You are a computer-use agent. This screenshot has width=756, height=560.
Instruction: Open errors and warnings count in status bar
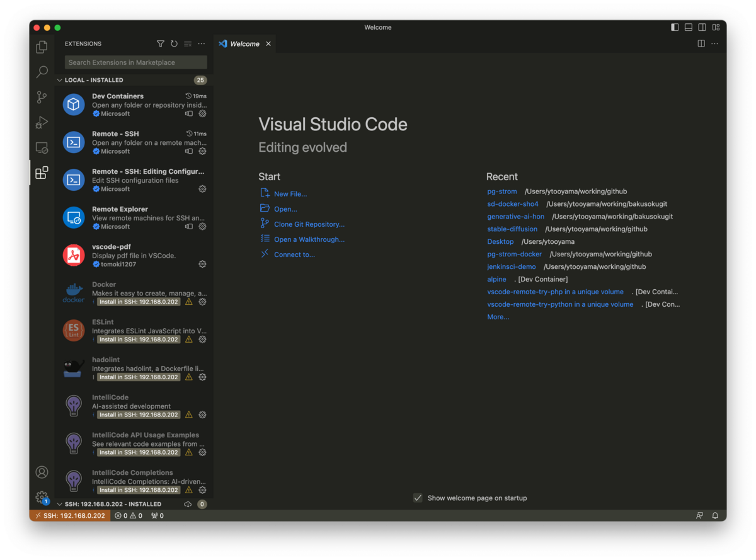[x=129, y=515]
